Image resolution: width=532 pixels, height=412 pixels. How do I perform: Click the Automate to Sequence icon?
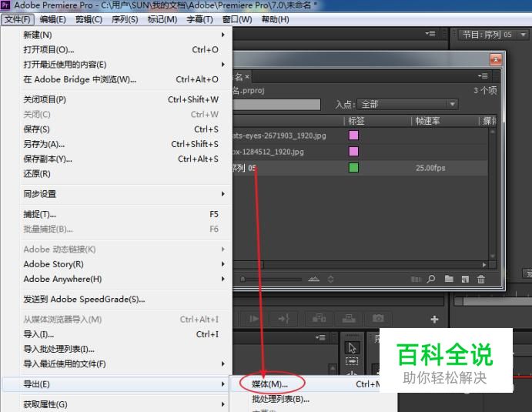tap(416, 279)
